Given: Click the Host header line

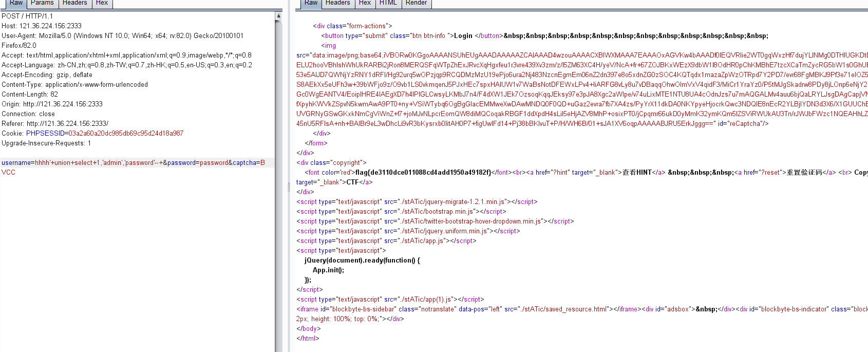Looking at the screenshot, I should point(42,26).
